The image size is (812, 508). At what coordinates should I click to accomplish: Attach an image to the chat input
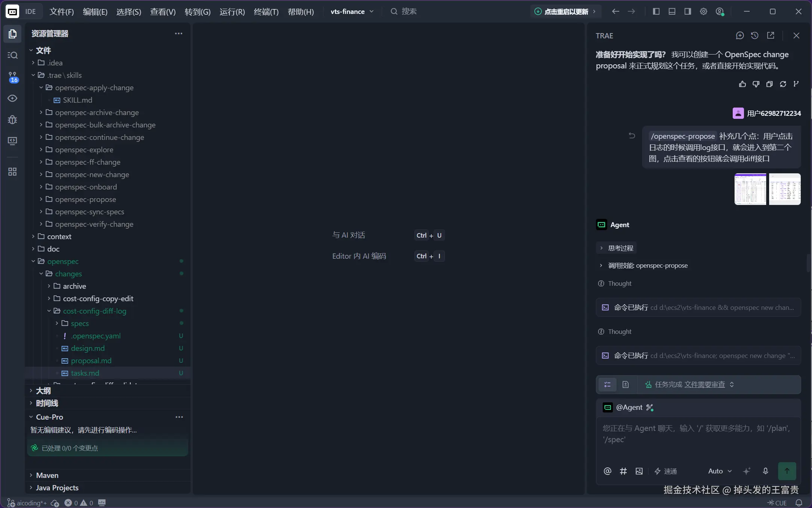(x=639, y=471)
